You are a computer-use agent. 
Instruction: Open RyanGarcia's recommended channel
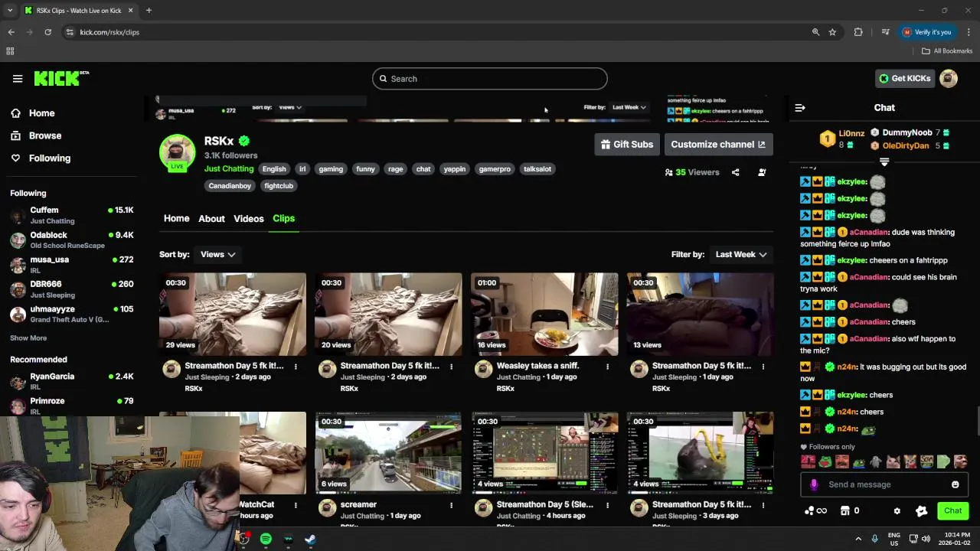pyautogui.click(x=72, y=381)
